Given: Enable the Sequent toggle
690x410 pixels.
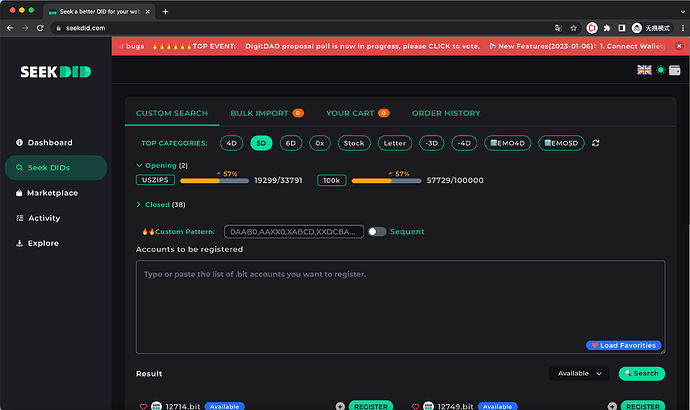Looking at the screenshot, I should click(377, 231).
